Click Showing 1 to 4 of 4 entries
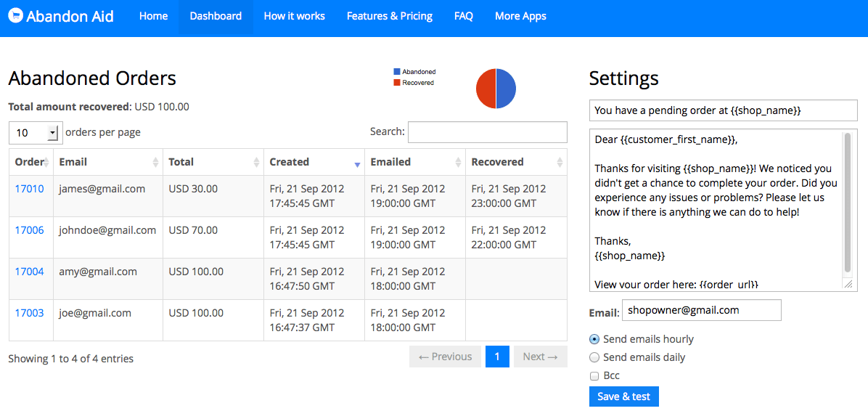 pos(71,359)
